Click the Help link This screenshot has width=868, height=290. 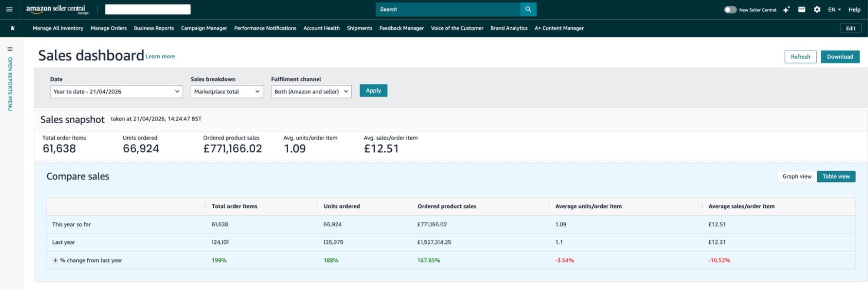pyautogui.click(x=855, y=10)
